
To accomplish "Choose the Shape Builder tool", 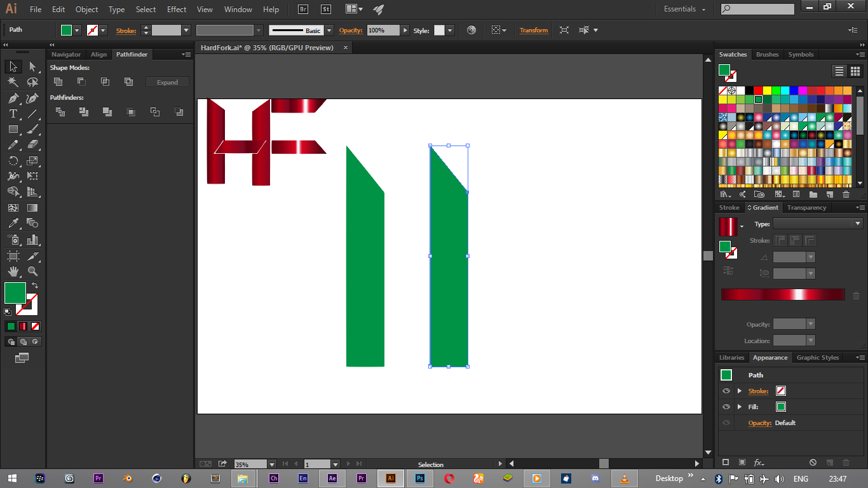I will (x=13, y=191).
